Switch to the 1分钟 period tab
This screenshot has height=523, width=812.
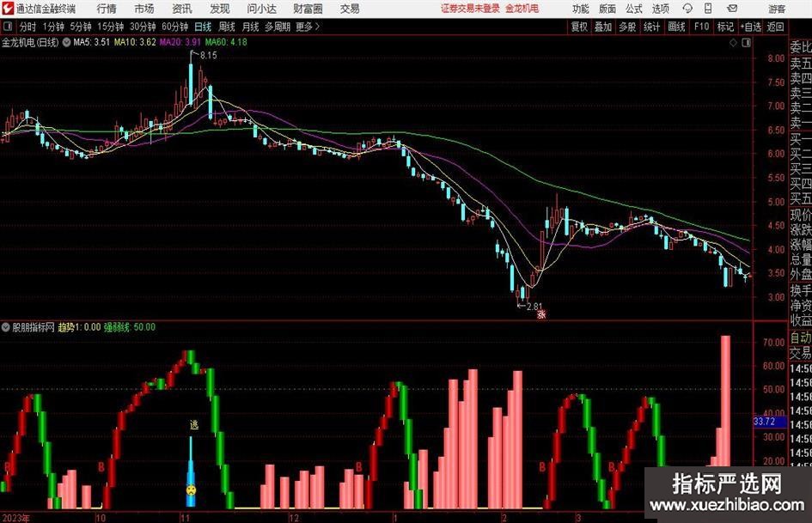coord(53,27)
